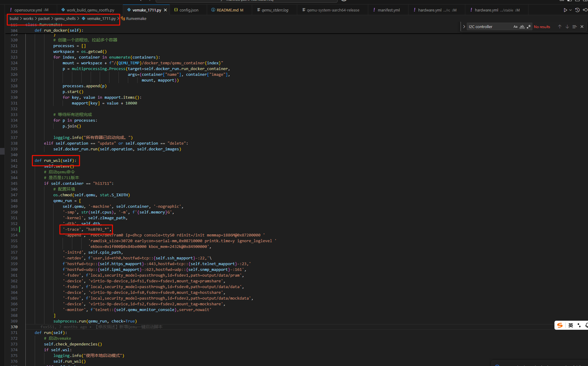Open file timeline history icon

pyautogui.click(x=577, y=10)
